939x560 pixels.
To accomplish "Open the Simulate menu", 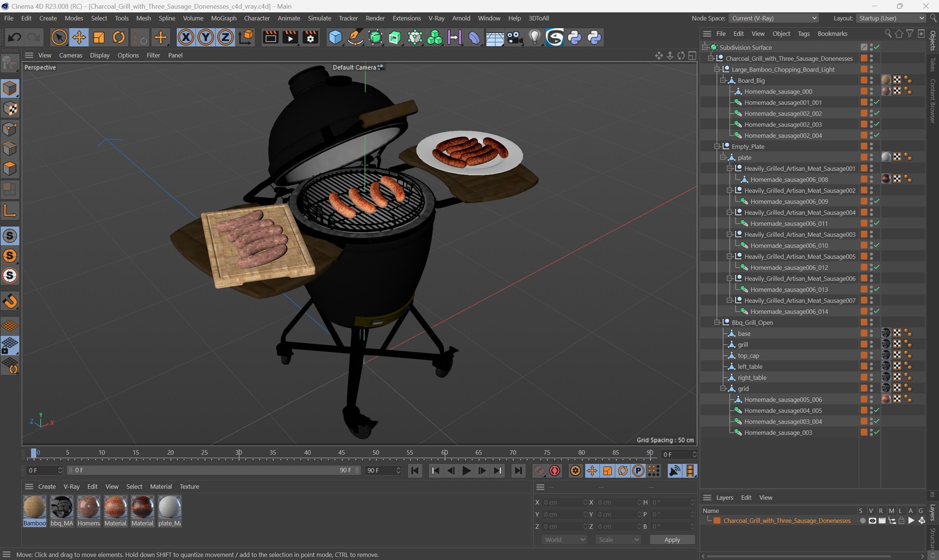I will point(320,18).
